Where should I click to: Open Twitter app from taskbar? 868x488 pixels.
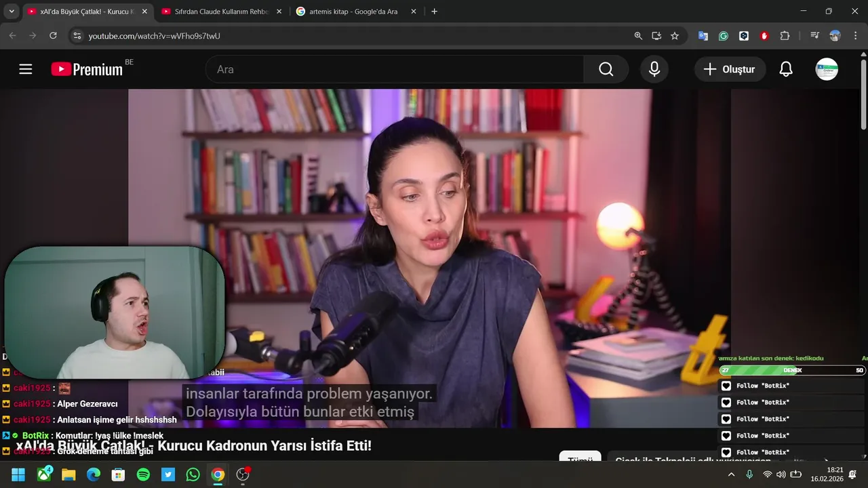coord(168,474)
